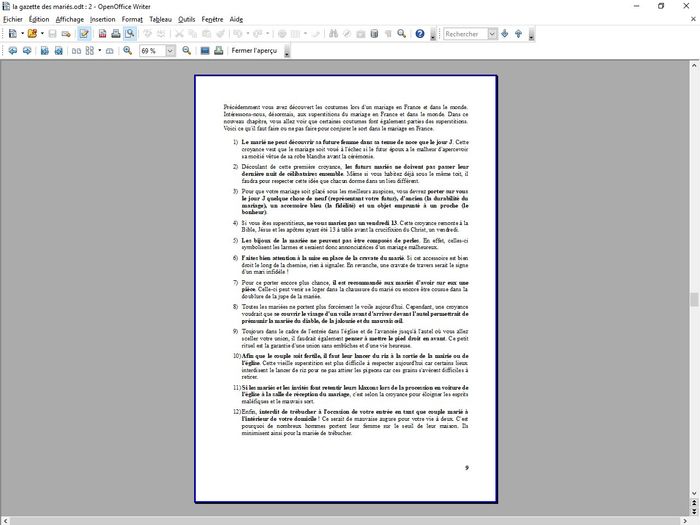Expand the Open recent files arrow

pyautogui.click(x=42, y=33)
